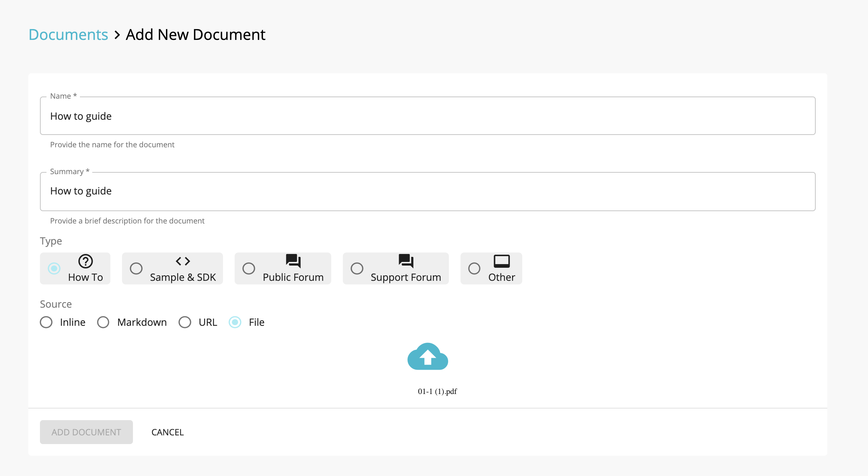Select the File source radio button

[x=235, y=322]
